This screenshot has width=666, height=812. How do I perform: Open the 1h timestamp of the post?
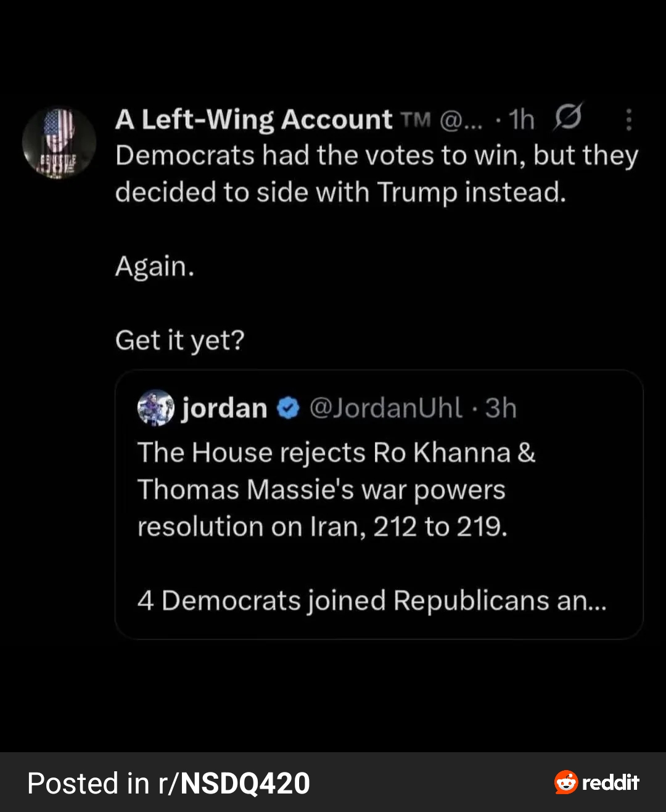[522, 120]
